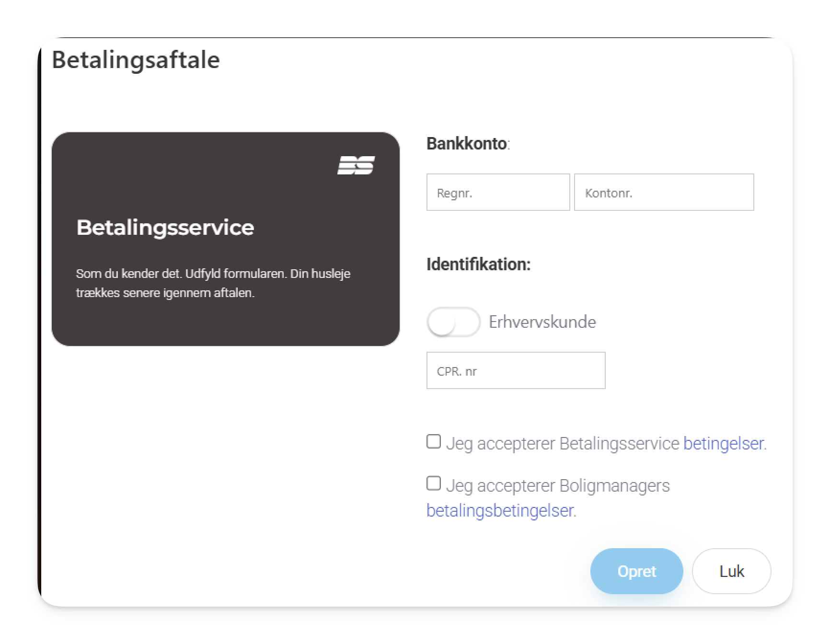Click the Erhvervskunde label text
830x644 pixels.
[542, 322]
